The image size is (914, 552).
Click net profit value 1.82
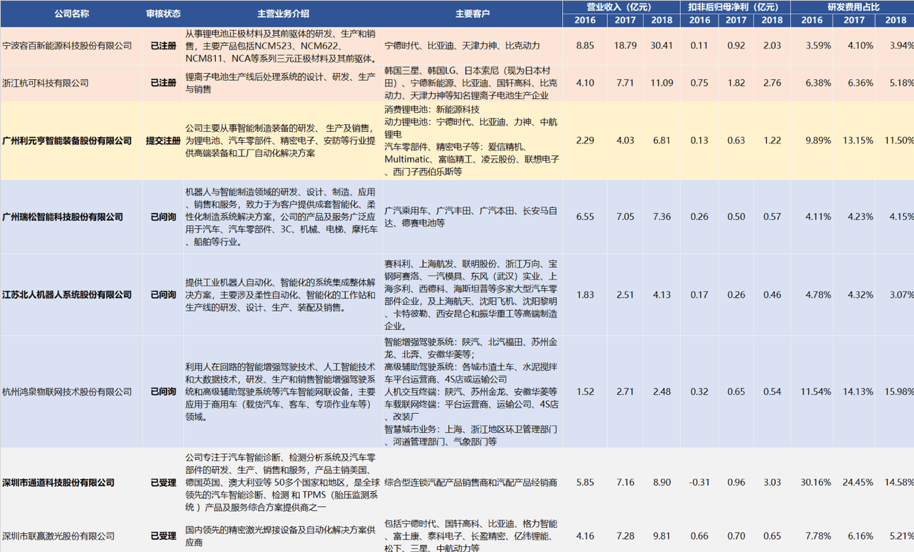736,83
